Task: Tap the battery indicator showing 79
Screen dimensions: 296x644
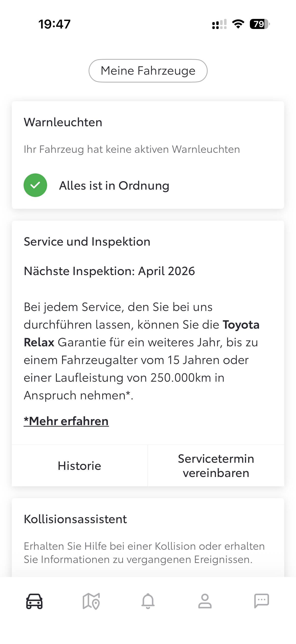Action: point(259,24)
